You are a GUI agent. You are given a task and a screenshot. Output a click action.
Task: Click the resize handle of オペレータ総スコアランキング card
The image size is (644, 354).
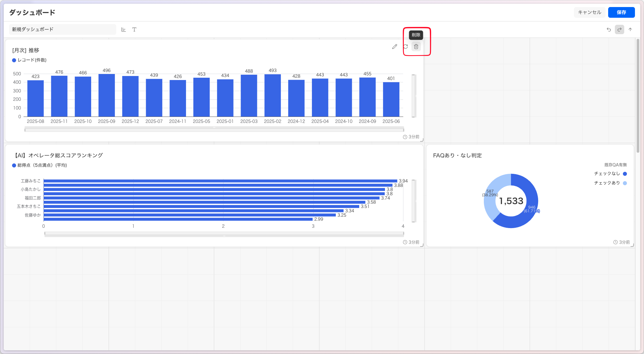point(422,245)
